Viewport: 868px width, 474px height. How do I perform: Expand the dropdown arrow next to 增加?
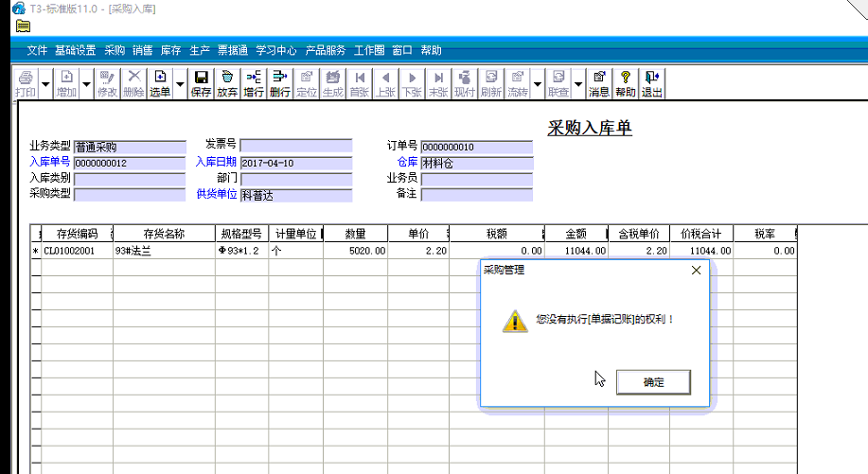(86, 84)
